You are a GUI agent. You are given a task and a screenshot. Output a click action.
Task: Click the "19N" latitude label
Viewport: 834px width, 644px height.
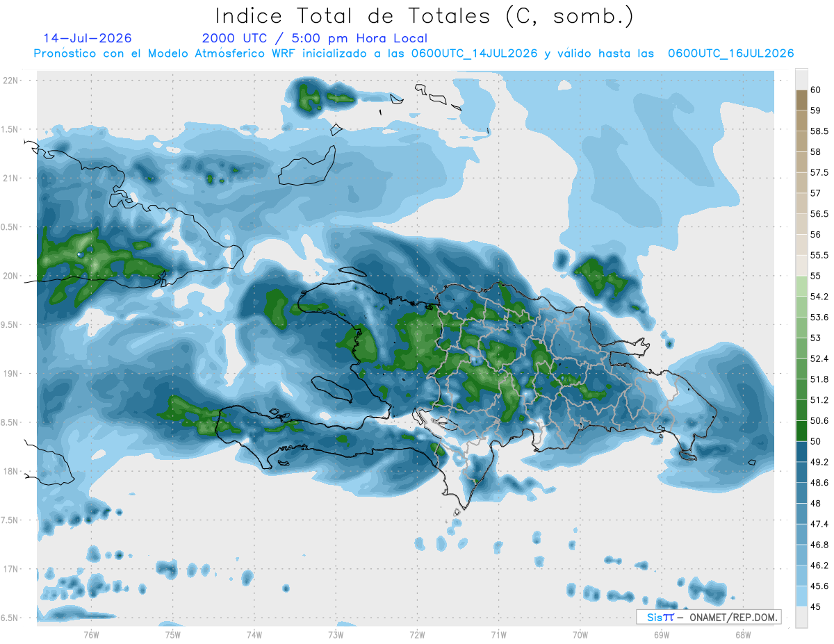[11, 374]
